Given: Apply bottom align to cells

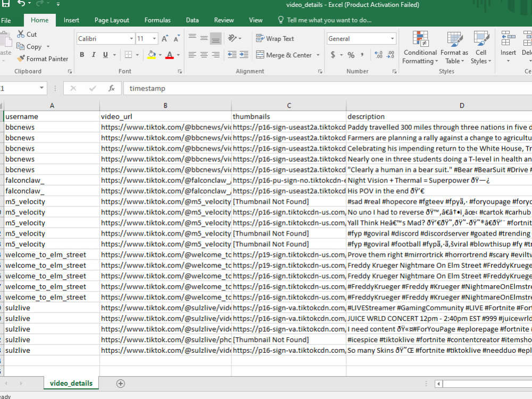Looking at the screenshot, I should click(x=215, y=38).
